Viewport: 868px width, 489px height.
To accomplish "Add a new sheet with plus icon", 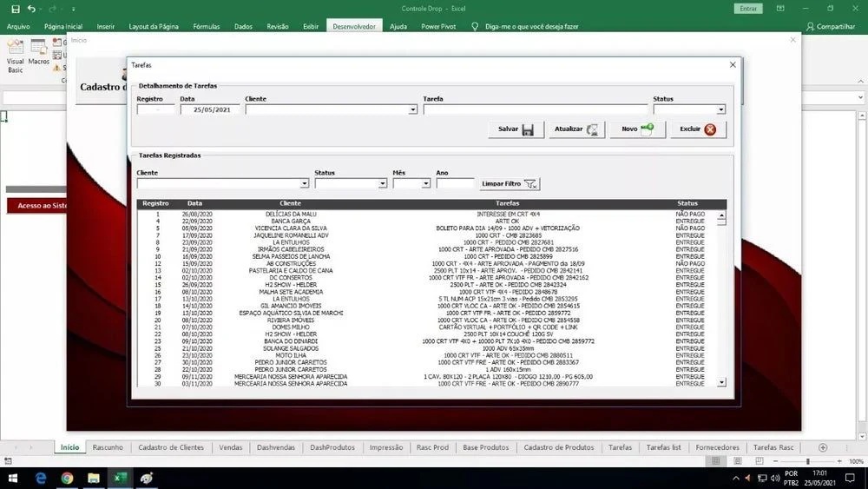I will [823, 447].
